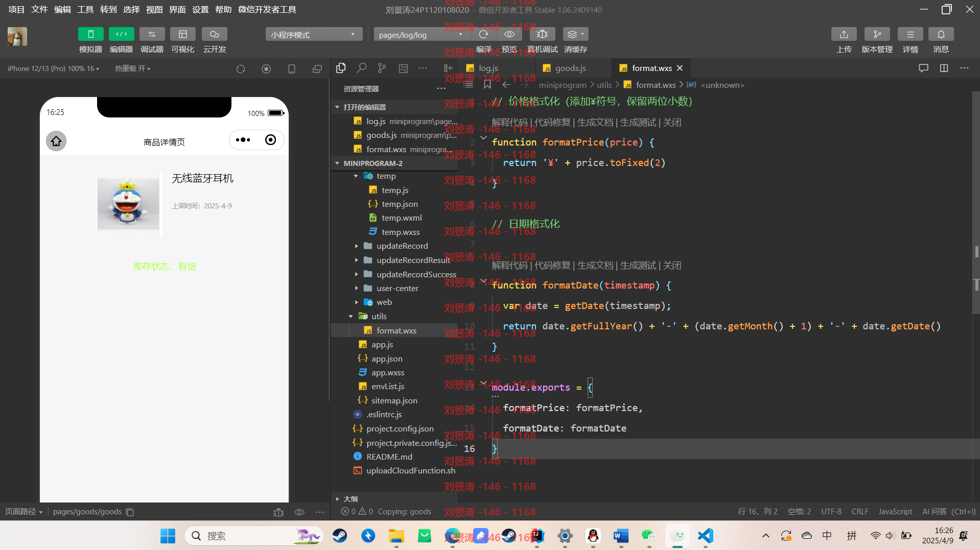Refresh the simulator
The height and width of the screenshot is (550, 980).
click(241, 68)
